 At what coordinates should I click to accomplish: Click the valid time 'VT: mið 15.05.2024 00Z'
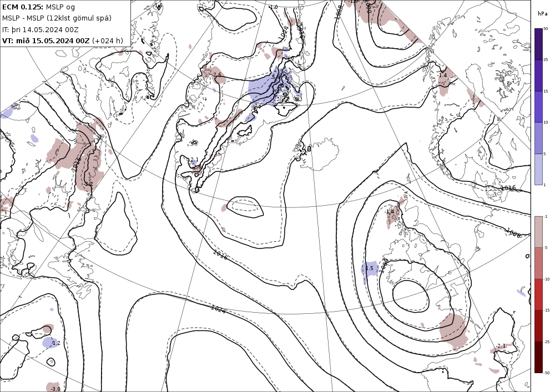pyautogui.click(x=46, y=40)
